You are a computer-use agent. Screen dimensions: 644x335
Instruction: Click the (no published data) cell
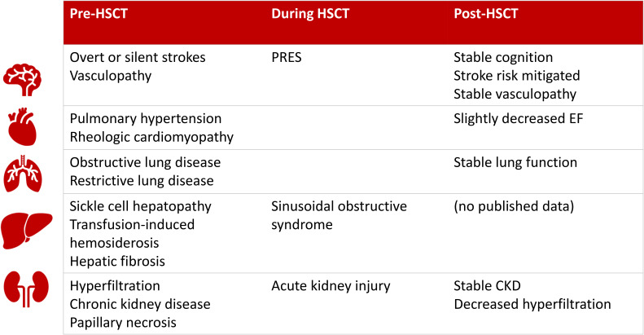point(513,206)
